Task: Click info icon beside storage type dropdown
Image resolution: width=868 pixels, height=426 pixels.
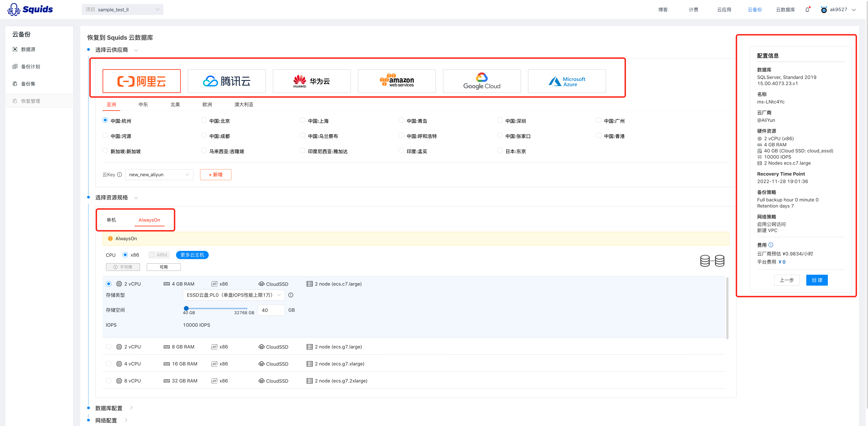Action: tap(291, 295)
